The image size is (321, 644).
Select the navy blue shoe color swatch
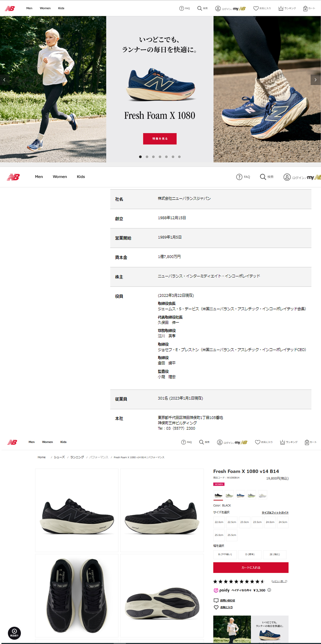[x=240, y=495]
